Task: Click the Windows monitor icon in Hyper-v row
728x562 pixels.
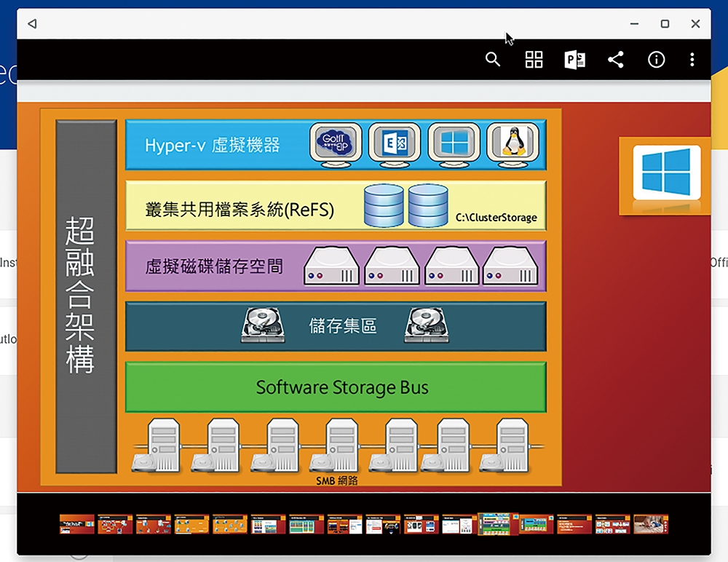Action: 454,144
